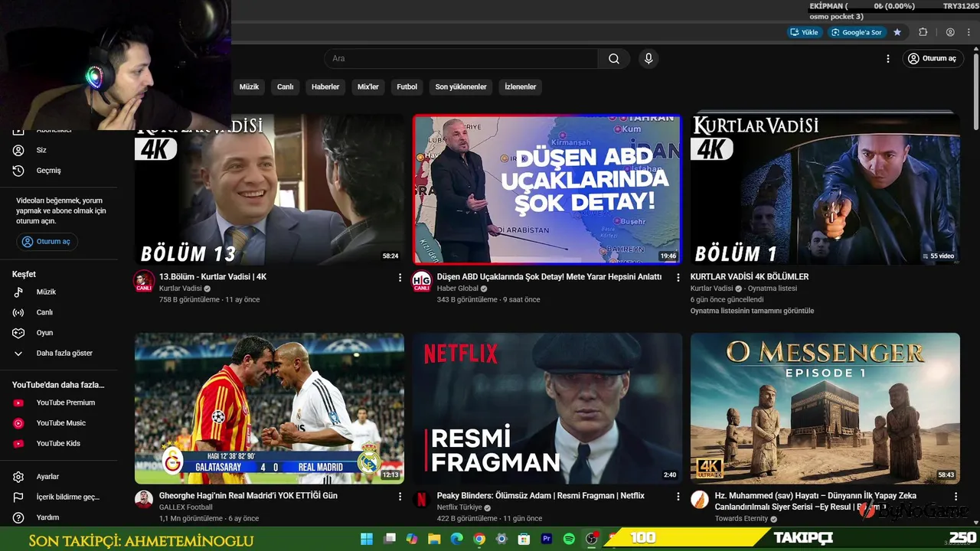Viewport: 980px width, 551px height.
Task: Open Windows Task View from the taskbar
Action: (390, 539)
